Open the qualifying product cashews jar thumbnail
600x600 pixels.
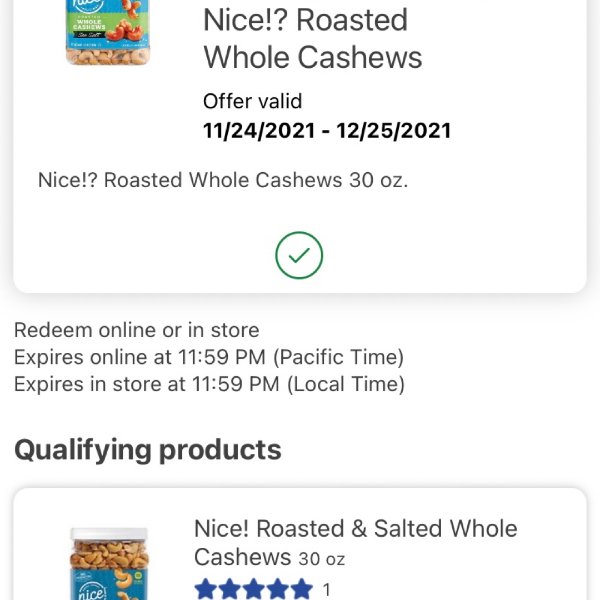click(109, 564)
